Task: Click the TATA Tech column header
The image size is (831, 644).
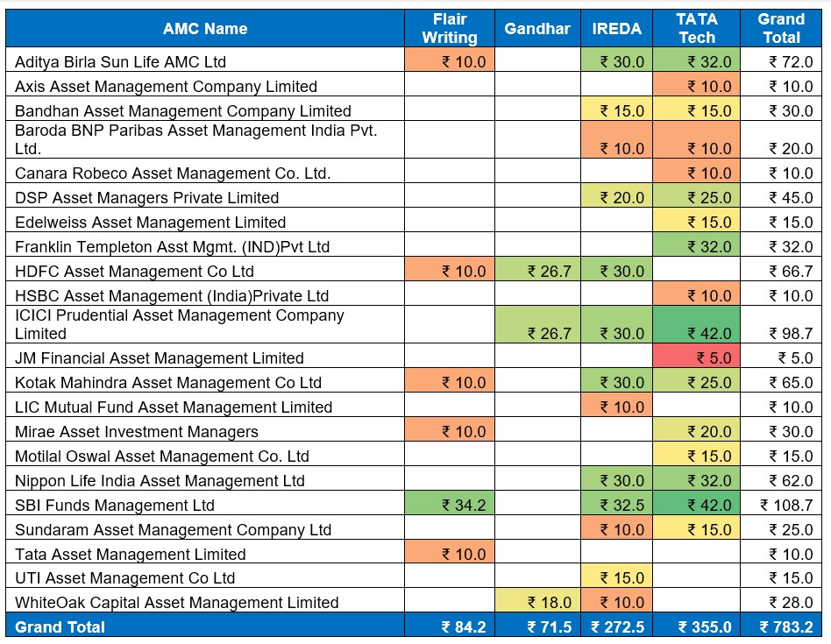Action: point(696,29)
